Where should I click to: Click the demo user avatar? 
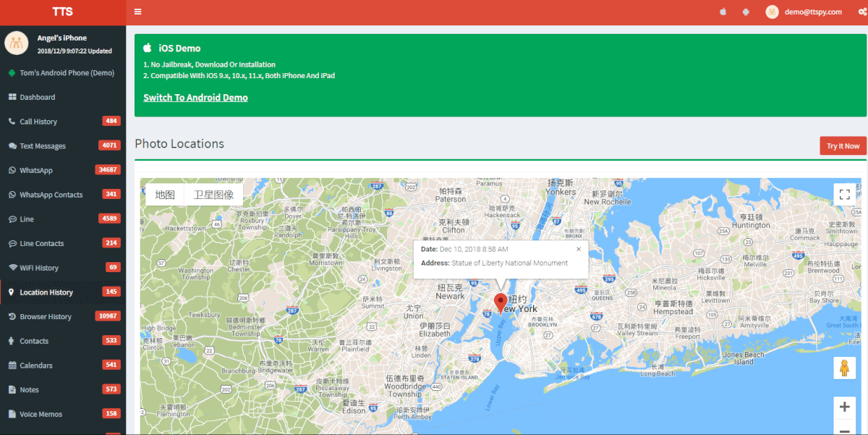[773, 12]
